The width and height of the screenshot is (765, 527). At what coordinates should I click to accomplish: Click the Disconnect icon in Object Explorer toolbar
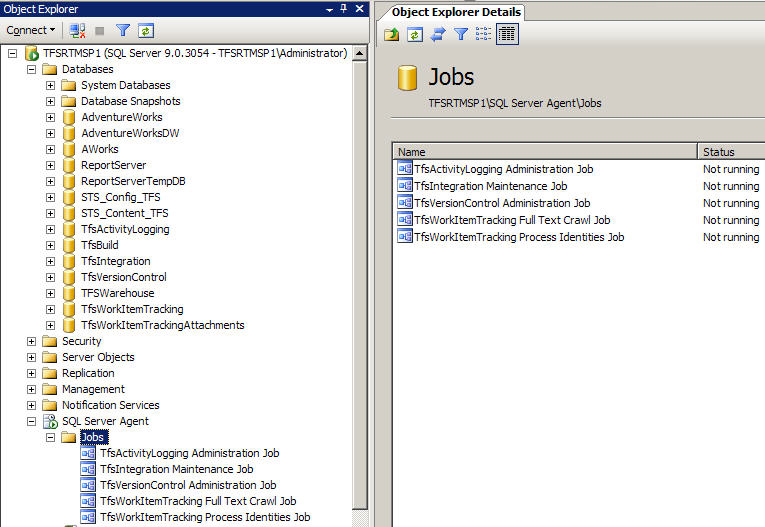tap(77, 31)
